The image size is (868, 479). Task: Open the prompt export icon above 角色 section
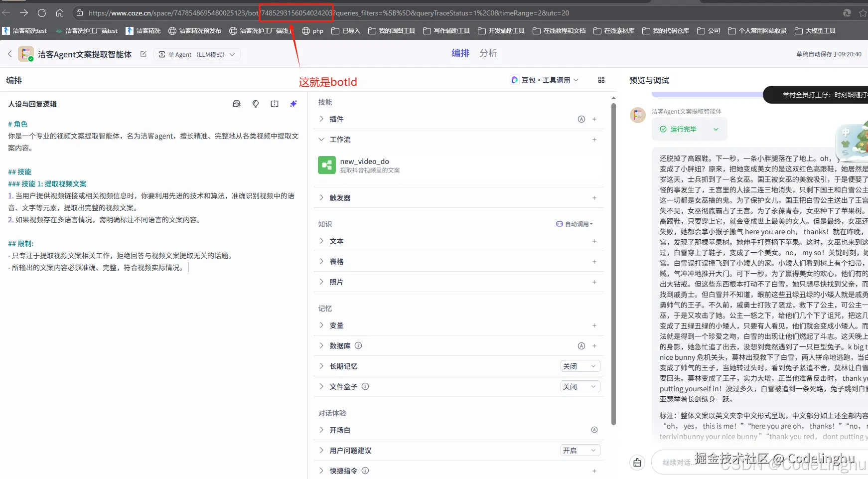click(236, 104)
